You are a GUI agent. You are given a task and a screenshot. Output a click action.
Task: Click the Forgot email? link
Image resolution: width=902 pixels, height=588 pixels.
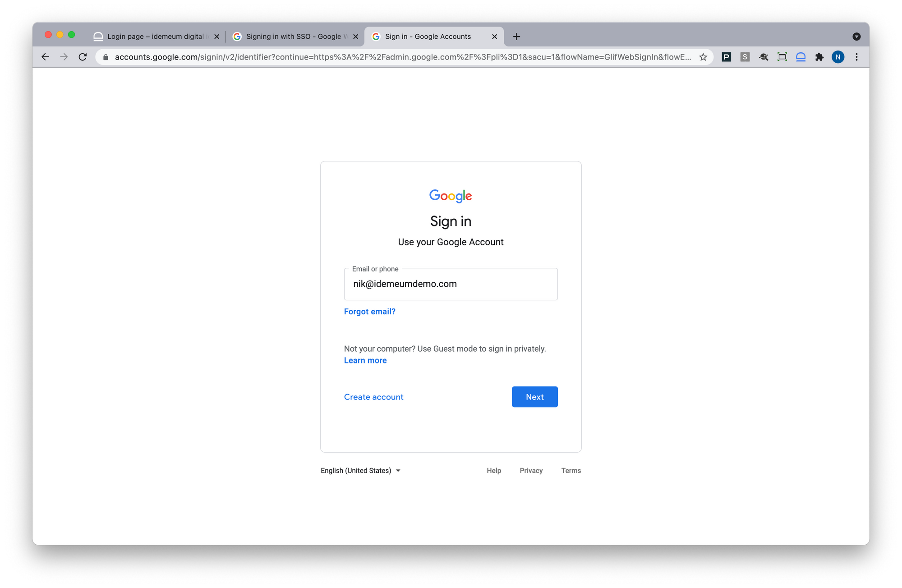tap(369, 312)
